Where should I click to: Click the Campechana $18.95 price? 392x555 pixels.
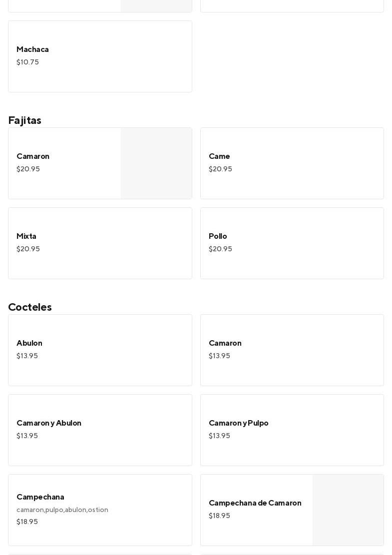tap(27, 522)
